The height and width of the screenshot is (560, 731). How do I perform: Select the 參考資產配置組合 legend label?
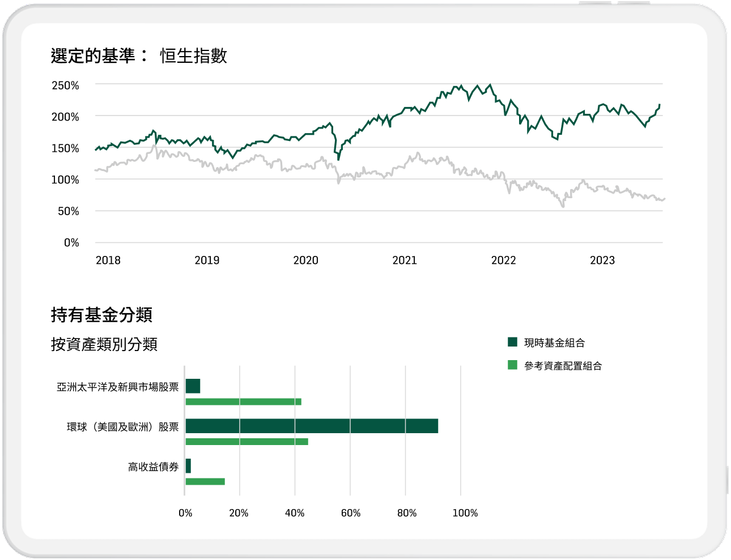(x=562, y=366)
